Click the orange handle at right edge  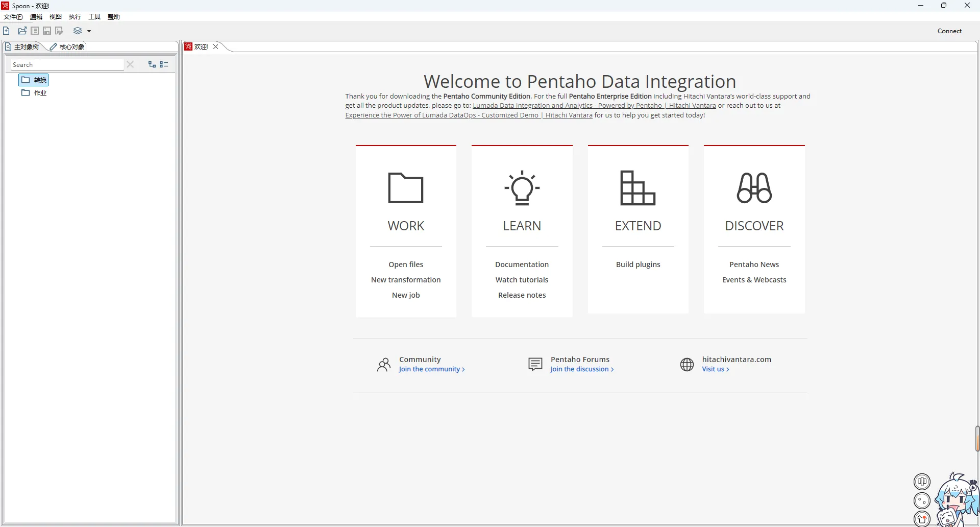(x=977, y=439)
